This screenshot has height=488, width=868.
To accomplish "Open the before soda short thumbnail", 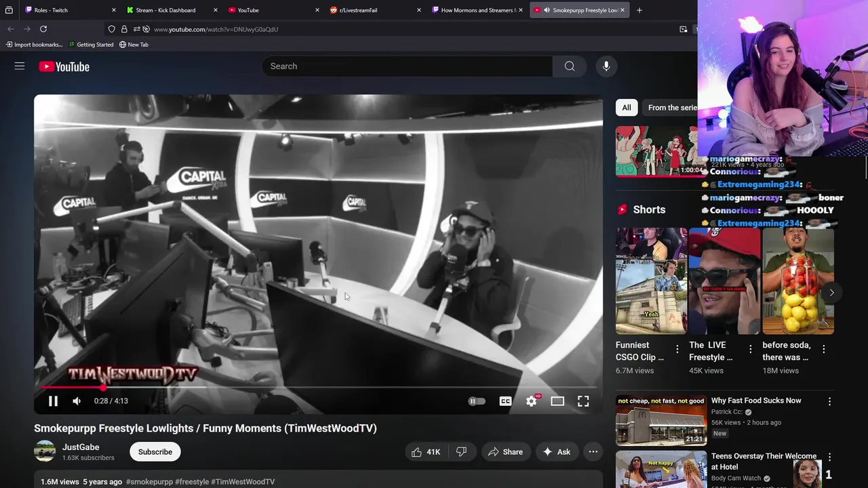I will click(x=798, y=281).
